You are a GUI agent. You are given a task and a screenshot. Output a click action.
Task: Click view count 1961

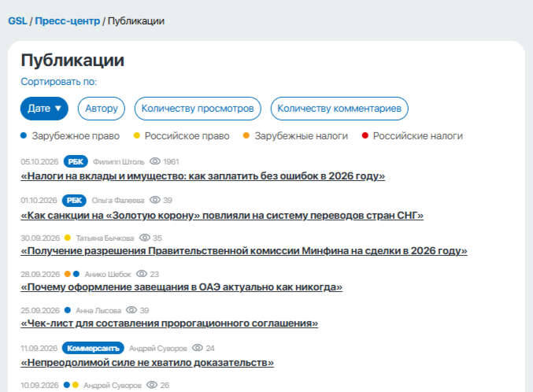(x=171, y=162)
